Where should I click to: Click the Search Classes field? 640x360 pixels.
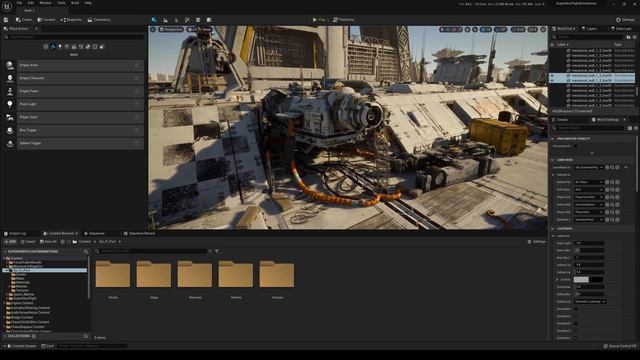pyautogui.click(x=74, y=37)
